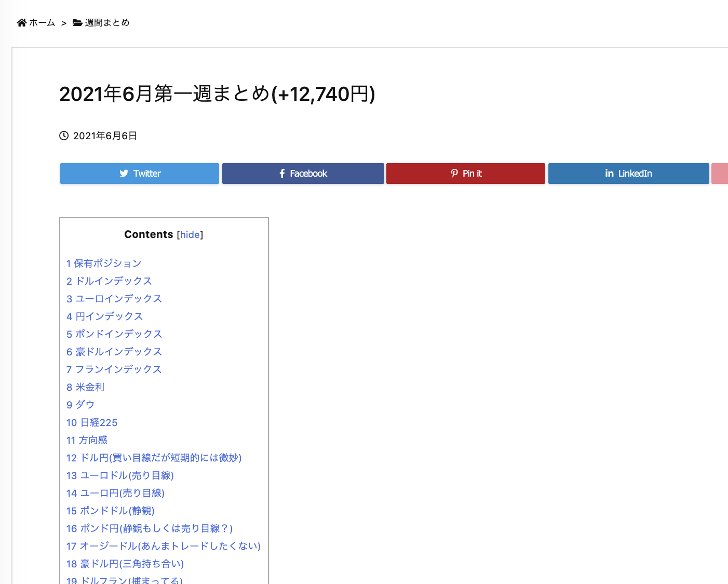Viewport: 728px width, 584px height.
Task: Click the Pinterest pin icon
Action: (x=454, y=174)
